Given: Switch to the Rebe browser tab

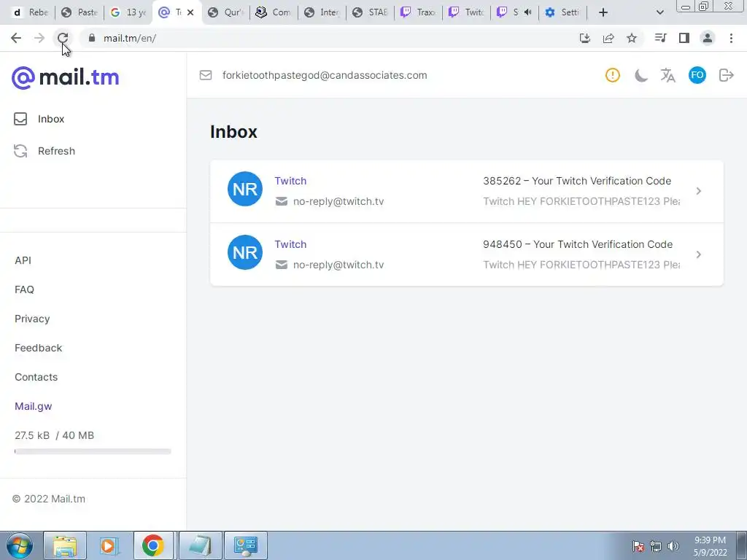Looking at the screenshot, I should coord(30,12).
